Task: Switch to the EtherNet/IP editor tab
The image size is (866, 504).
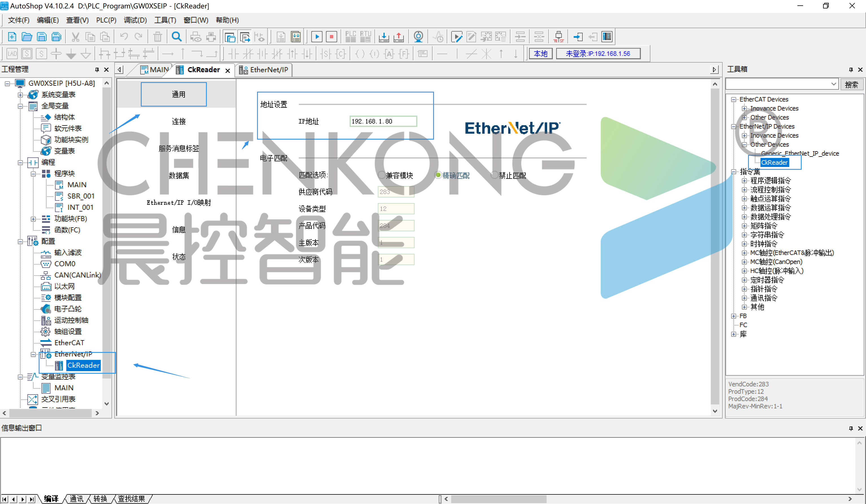Action: click(264, 70)
